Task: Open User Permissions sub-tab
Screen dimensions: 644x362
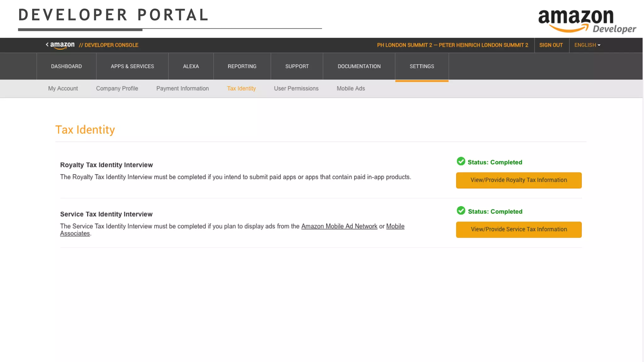Action: click(296, 89)
